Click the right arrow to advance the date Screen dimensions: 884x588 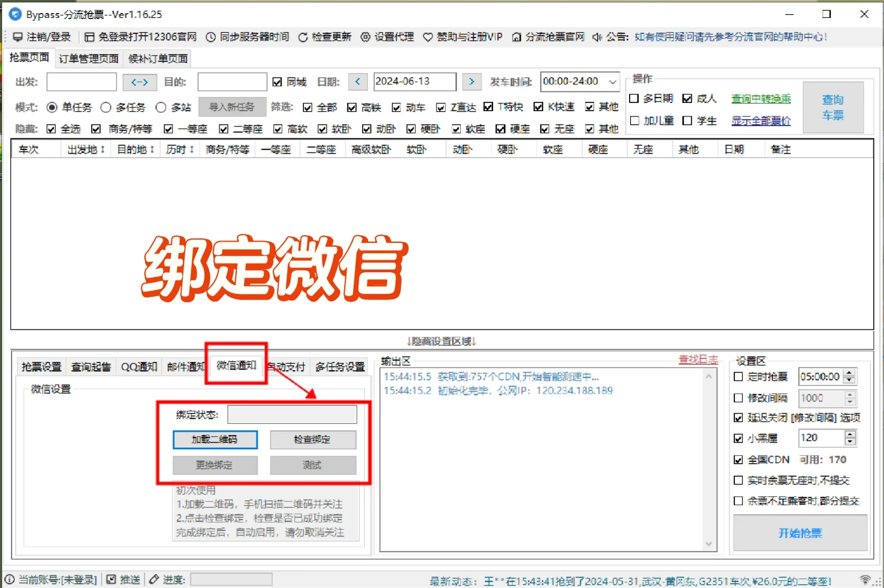pyautogui.click(x=472, y=82)
